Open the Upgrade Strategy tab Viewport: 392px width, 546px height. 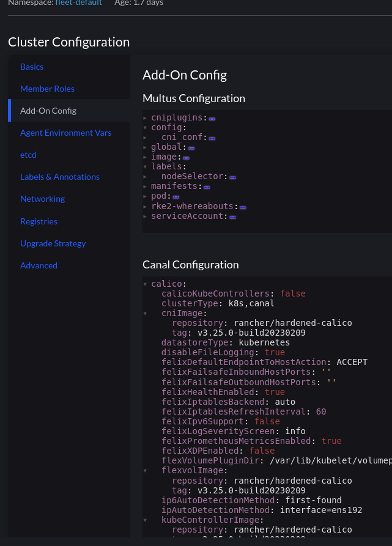pos(53,243)
